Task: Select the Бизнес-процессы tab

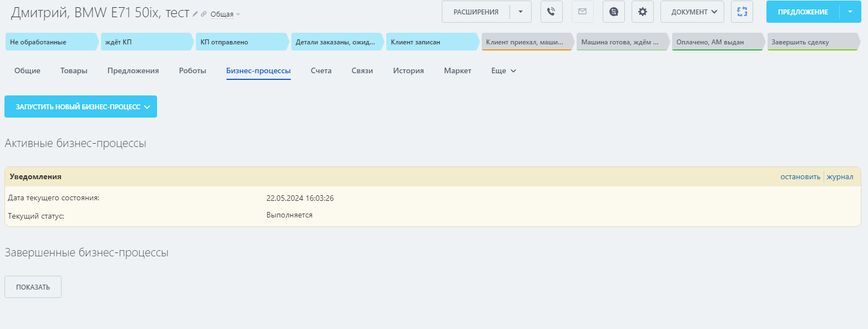Action: pos(259,71)
